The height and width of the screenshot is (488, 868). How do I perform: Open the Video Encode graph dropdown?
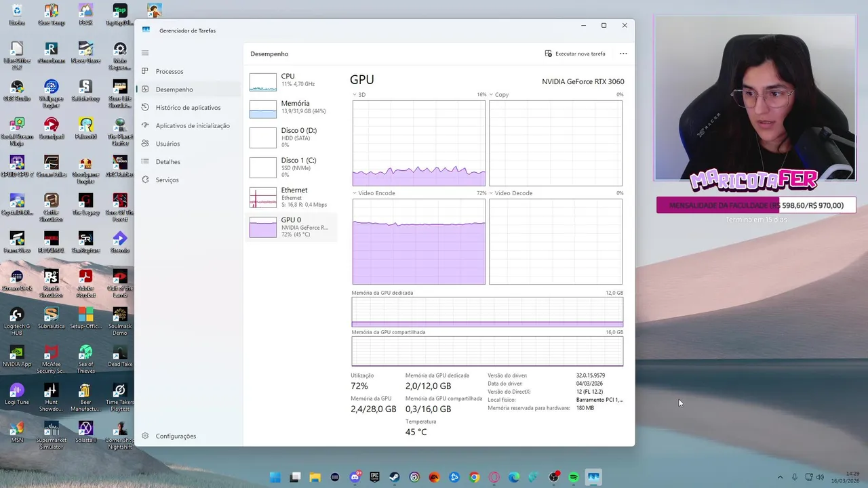click(x=374, y=193)
